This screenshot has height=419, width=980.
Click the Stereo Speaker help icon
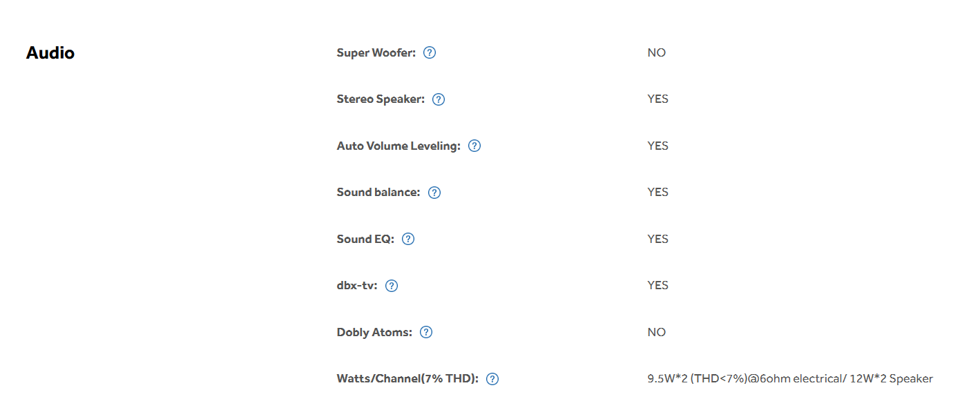pos(439,99)
